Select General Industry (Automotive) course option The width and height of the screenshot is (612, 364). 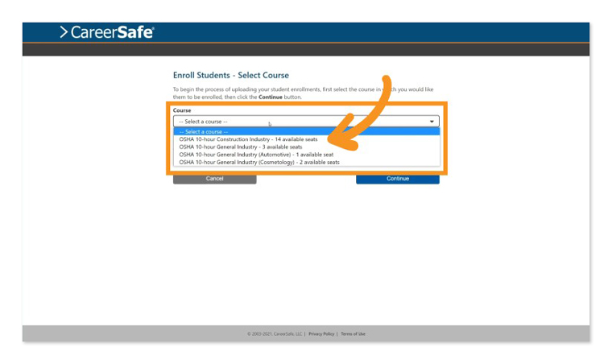pos(307,155)
